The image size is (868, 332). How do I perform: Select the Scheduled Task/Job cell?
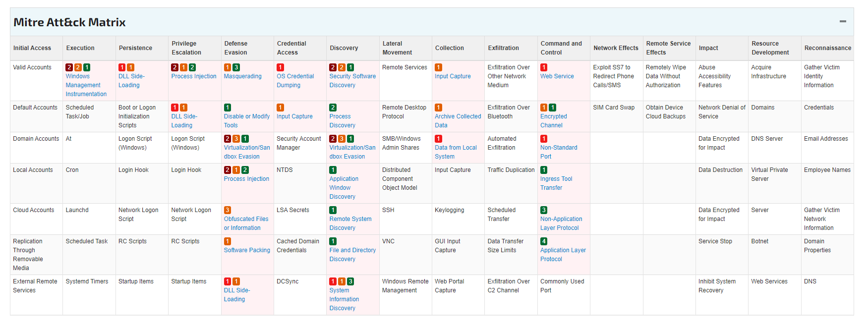89,116
